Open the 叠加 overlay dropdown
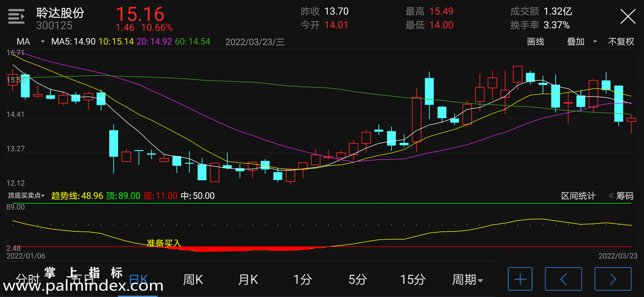 click(x=582, y=42)
